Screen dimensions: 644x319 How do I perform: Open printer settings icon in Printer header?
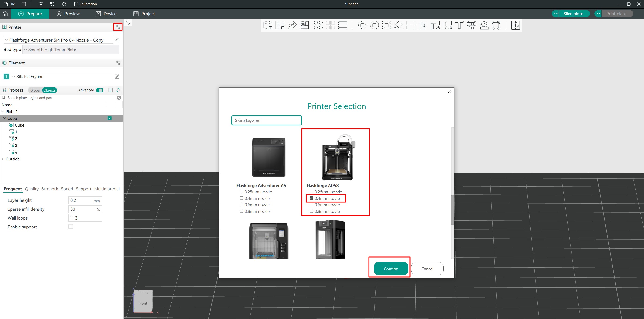tap(118, 27)
